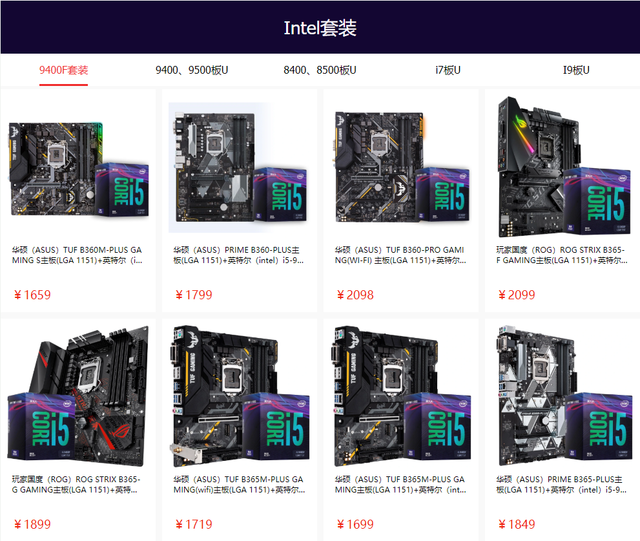This screenshot has height=541, width=640.
Task: View TUF B365M-PLUS GAMING (wifi) product image
Action: (239, 396)
